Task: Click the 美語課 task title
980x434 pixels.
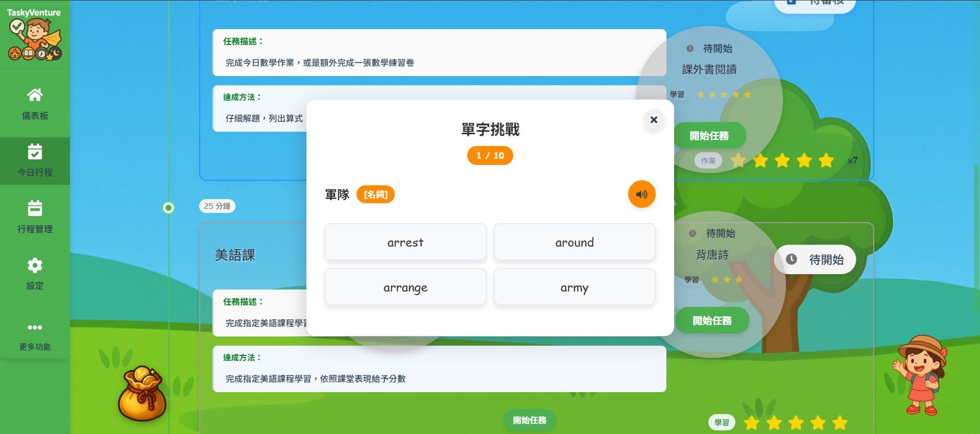Action: tap(235, 255)
